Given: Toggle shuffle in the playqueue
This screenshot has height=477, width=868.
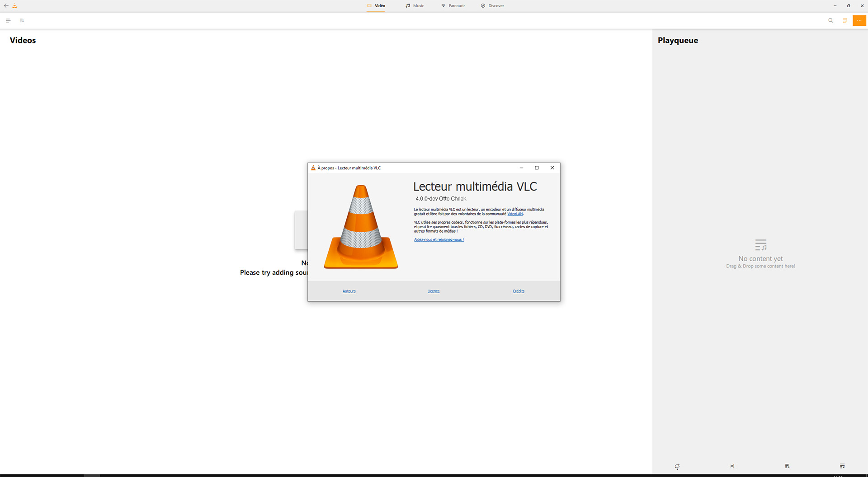Looking at the screenshot, I should point(732,466).
